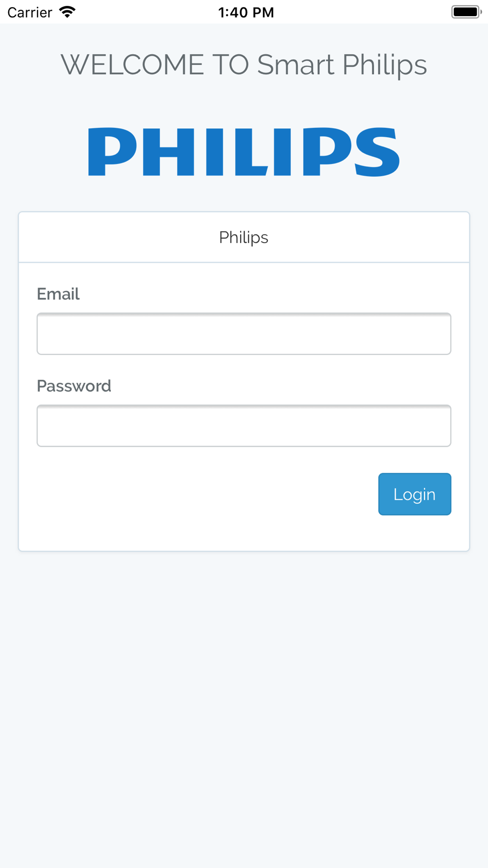Tap the WELCOME TO Smart Philips heading

244,65
